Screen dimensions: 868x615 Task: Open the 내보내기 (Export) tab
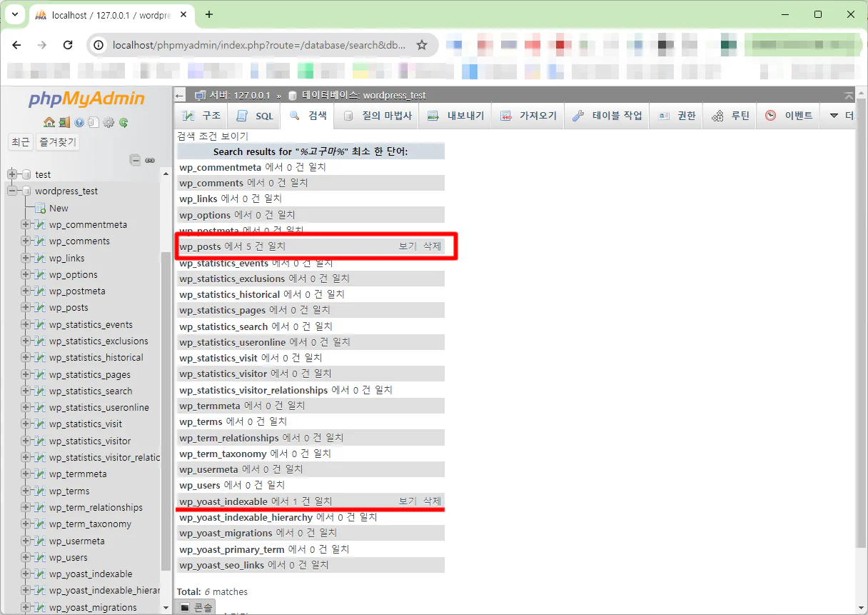click(x=455, y=116)
